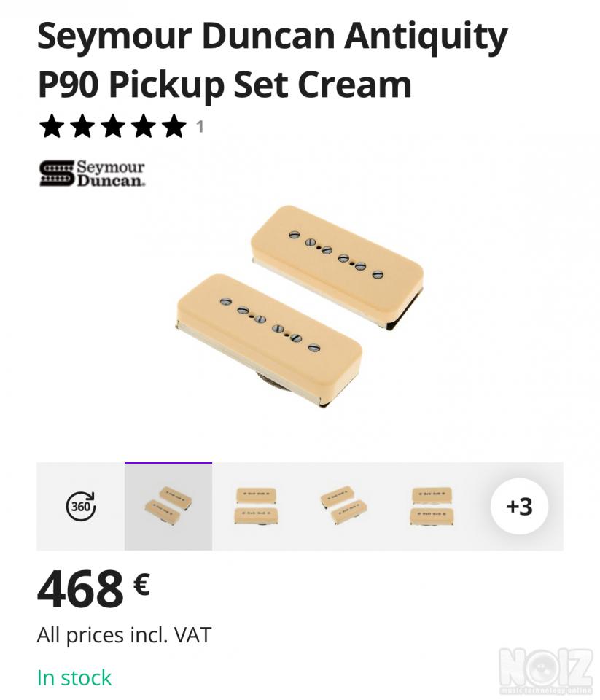The image size is (600, 700).
Task: Show 3 more images with +3 button
Action: click(519, 506)
